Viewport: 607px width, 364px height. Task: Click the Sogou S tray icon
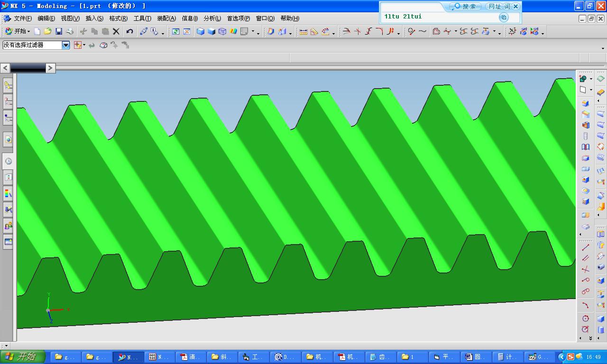570,357
